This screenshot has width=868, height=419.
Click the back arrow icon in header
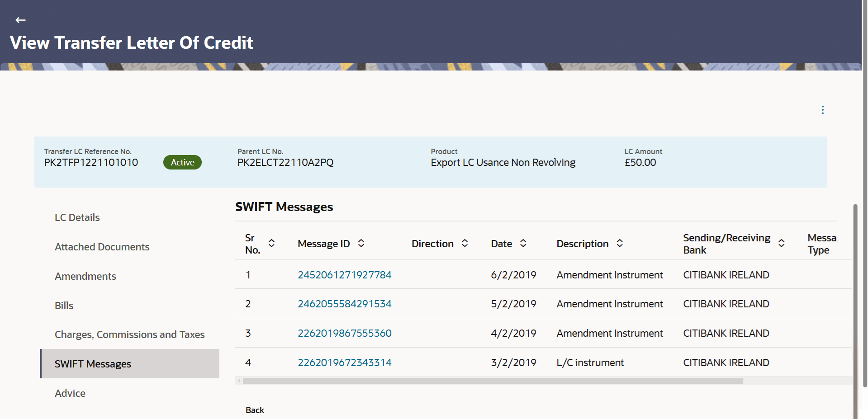pos(20,20)
